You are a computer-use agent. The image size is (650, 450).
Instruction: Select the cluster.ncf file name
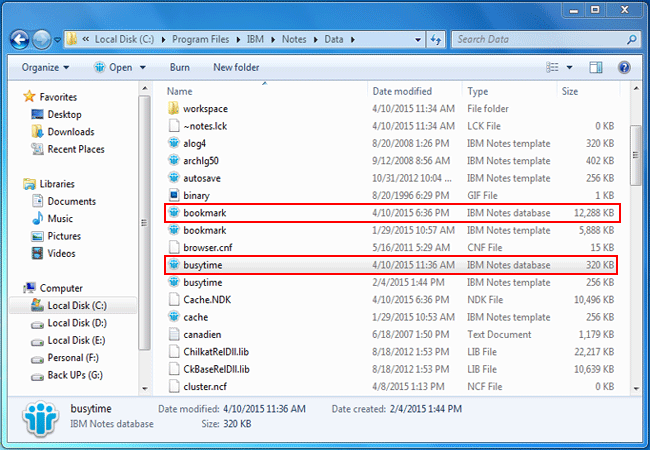(205, 387)
